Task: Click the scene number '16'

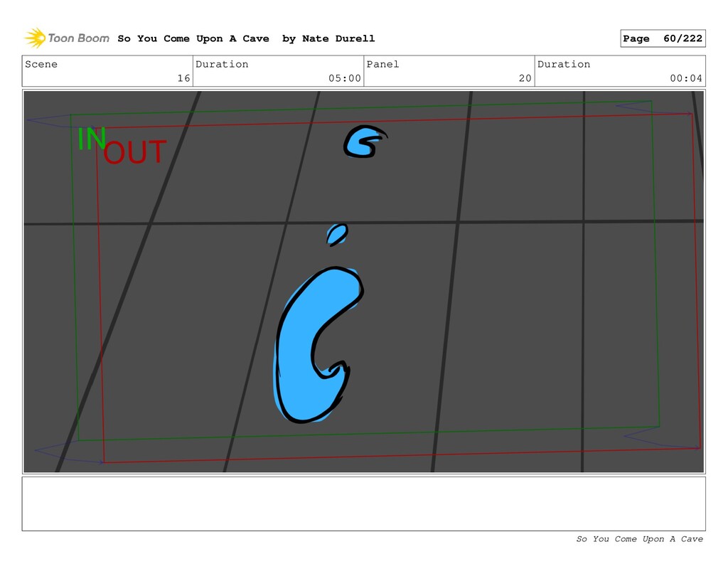Action: (x=184, y=78)
